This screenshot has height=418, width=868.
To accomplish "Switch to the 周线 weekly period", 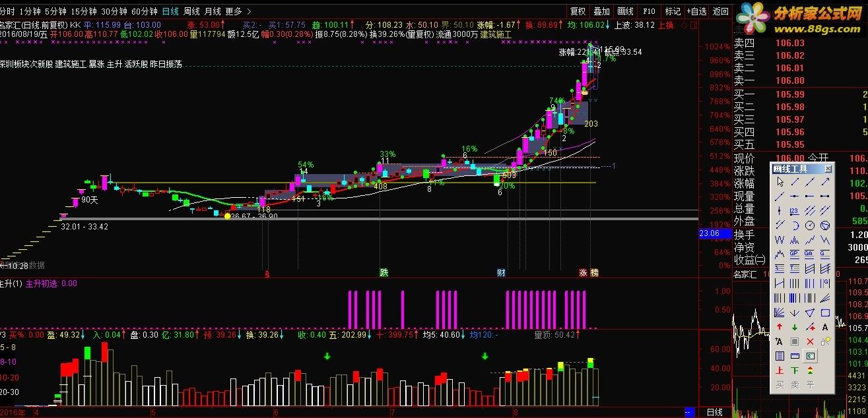I will pos(191,11).
